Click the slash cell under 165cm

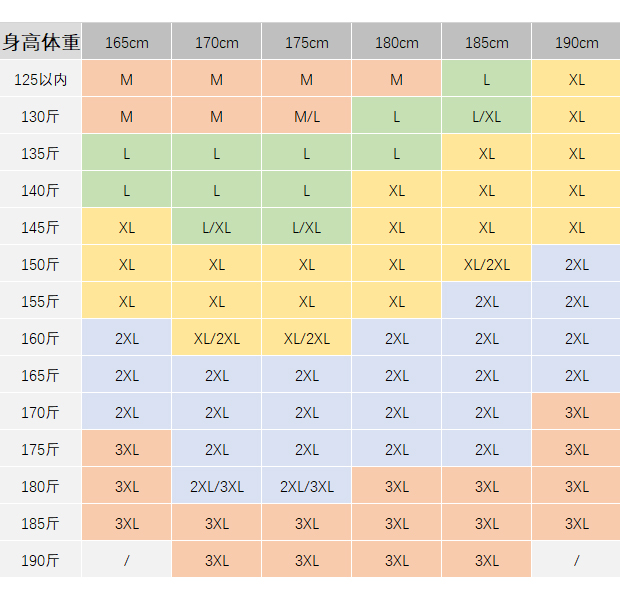click(127, 560)
